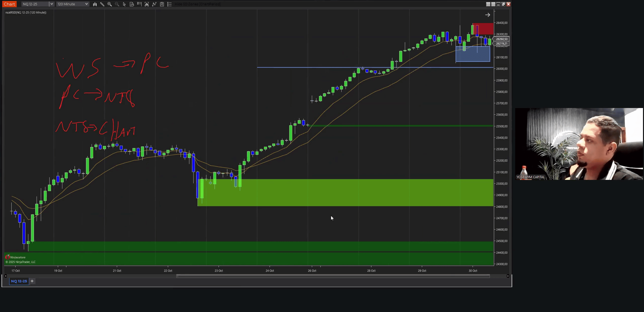This screenshot has width=644, height=312.
Task: Click the scrollbar left arrow
Action: coord(6,276)
